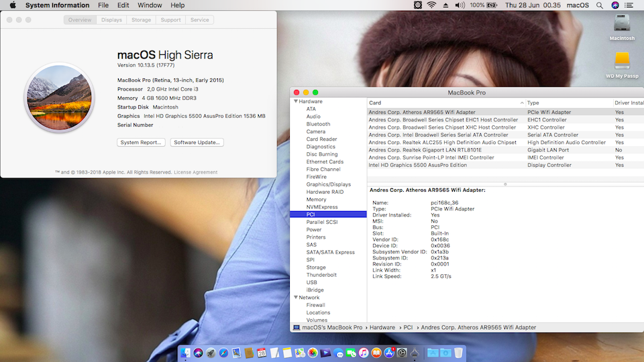Click the Software Update button
644x362 pixels.
tap(197, 143)
